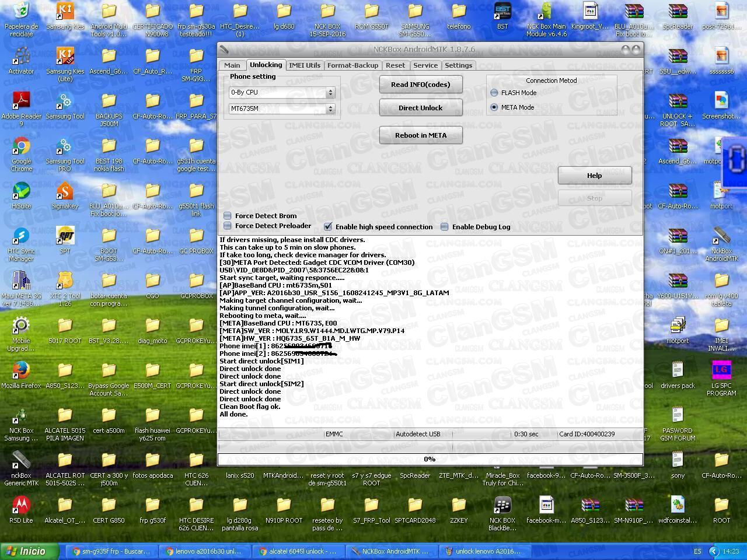Select SigmaKey desktop icon
Screen dimensions: 747x560
(65, 195)
